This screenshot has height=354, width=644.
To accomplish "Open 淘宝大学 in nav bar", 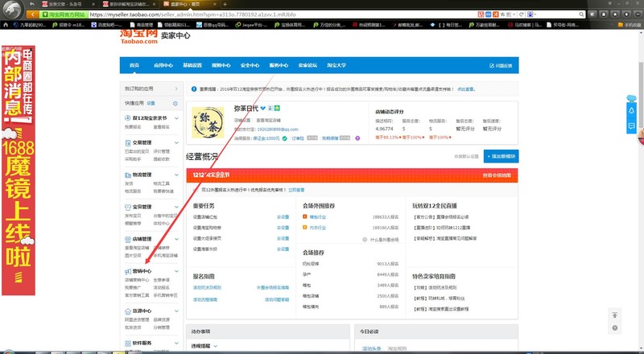I will point(336,65).
